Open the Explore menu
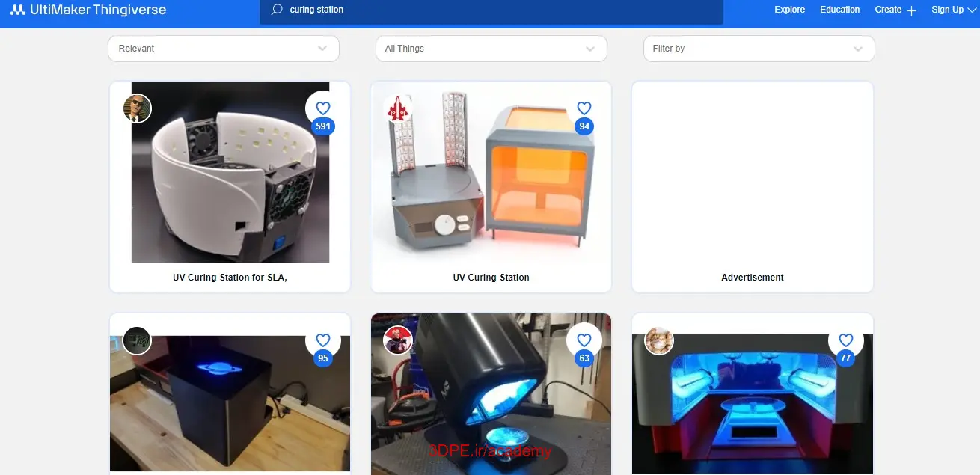The width and height of the screenshot is (980, 475). pos(789,10)
